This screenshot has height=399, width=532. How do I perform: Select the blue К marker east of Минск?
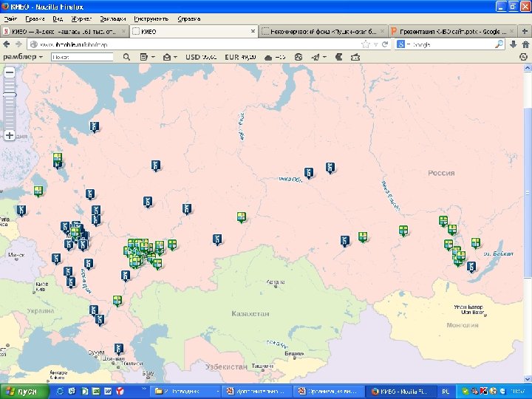click(56, 259)
